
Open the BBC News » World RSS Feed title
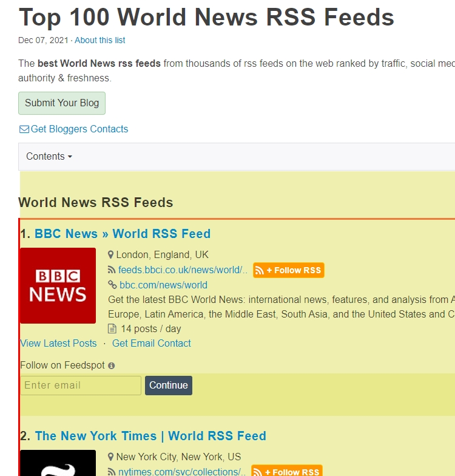point(123,234)
